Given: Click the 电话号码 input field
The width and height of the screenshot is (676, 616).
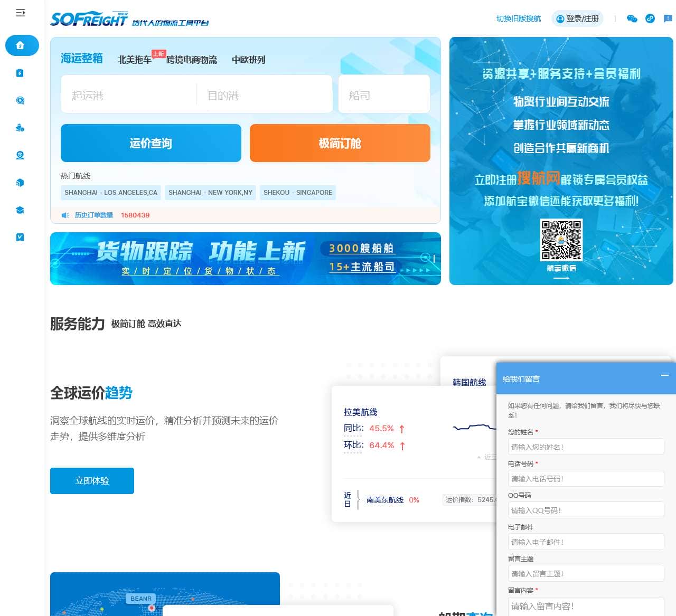Looking at the screenshot, I should pos(586,479).
